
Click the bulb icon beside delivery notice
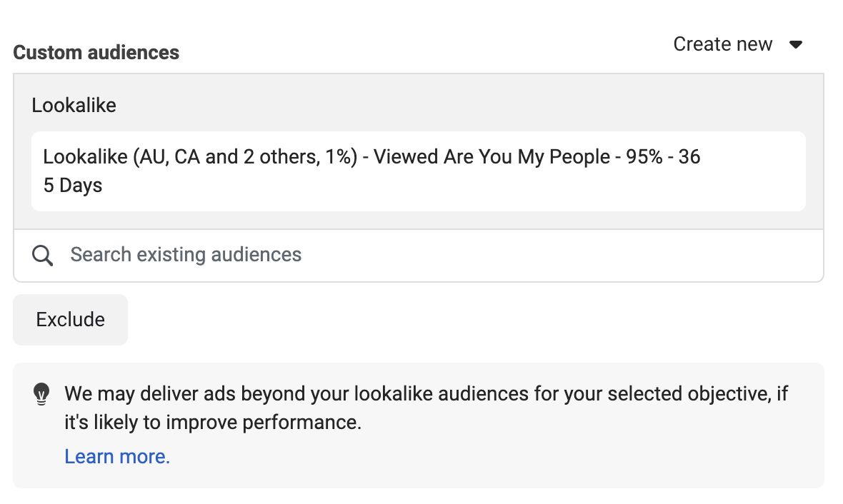click(41, 394)
